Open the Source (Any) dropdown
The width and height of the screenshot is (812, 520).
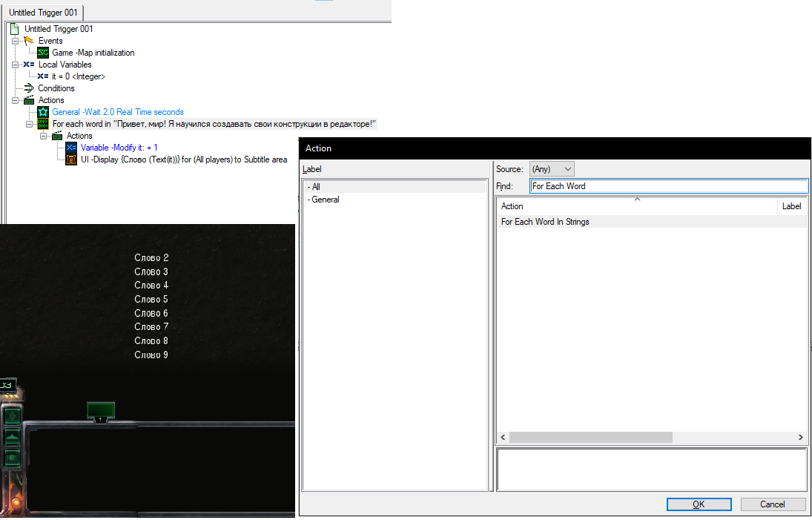pos(552,169)
